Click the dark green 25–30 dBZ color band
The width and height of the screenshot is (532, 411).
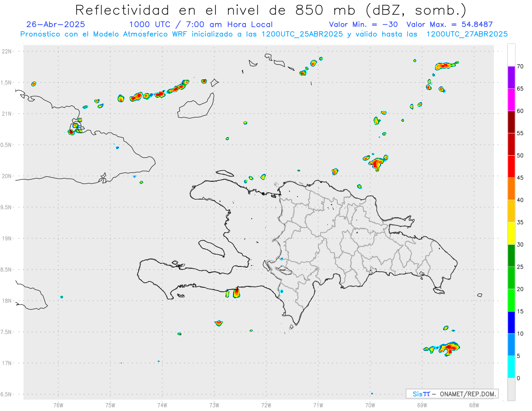point(511,255)
